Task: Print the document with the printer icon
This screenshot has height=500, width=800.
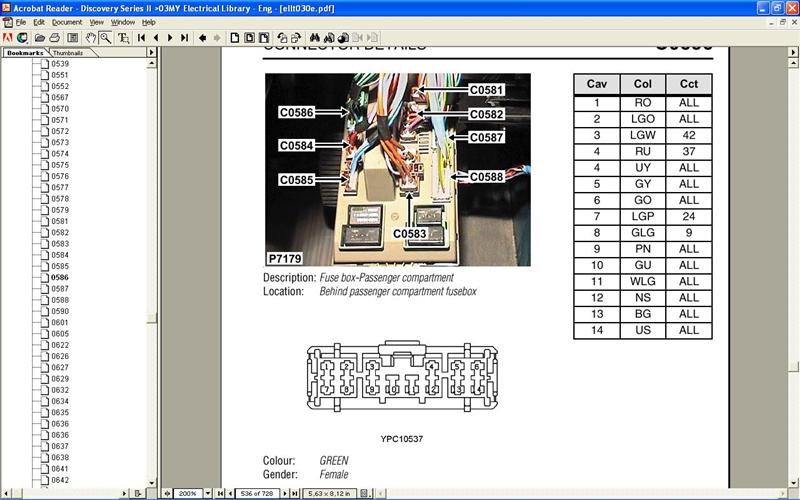Action: point(55,38)
